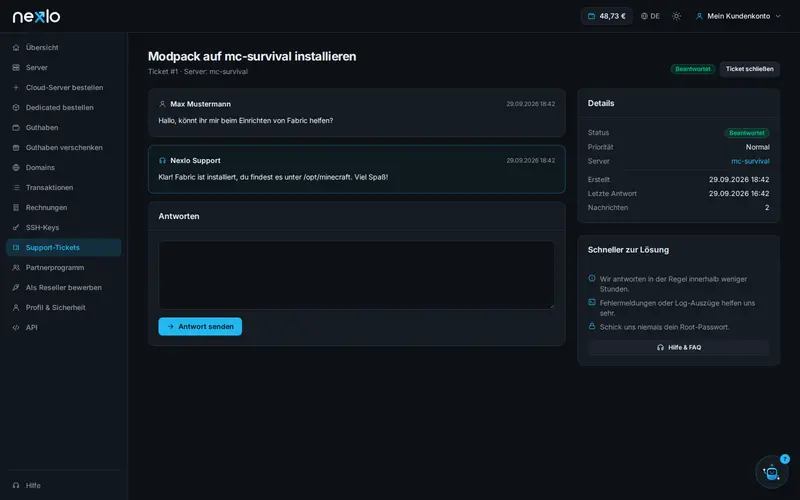Image resolution: width=800 pixels, height=500 pixels.
Task: Click the Profil & Sicherheit person icon
Action: pos(16,308)
